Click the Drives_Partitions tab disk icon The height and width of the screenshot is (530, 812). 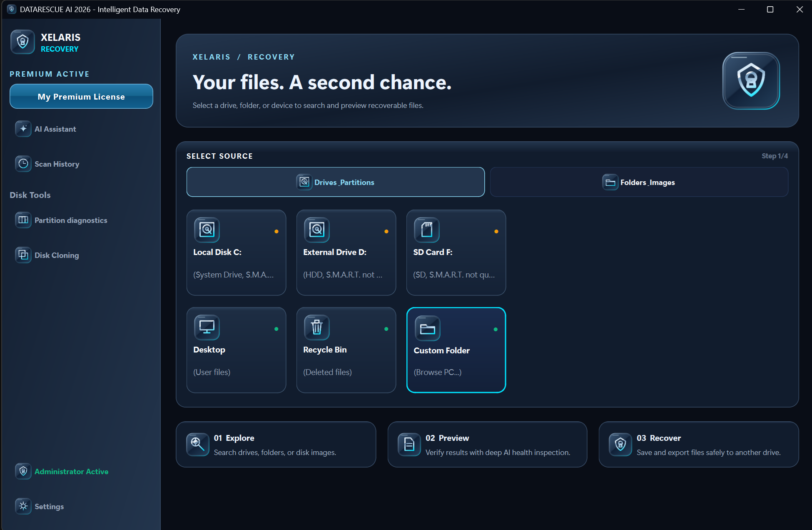304,182
